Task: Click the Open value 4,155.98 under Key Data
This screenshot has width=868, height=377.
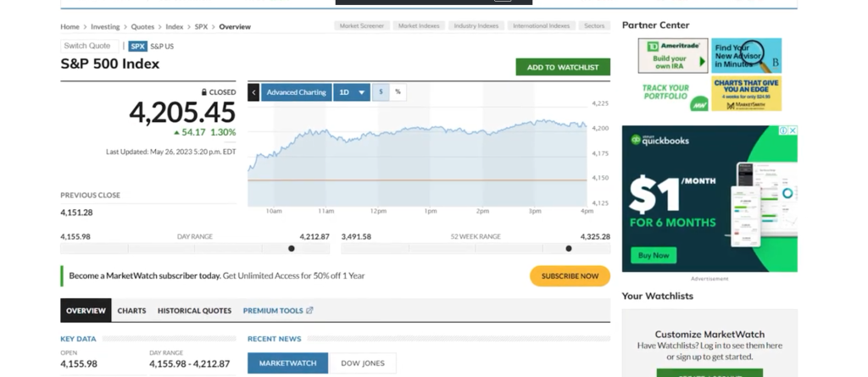Action: (x=79, y=363)
